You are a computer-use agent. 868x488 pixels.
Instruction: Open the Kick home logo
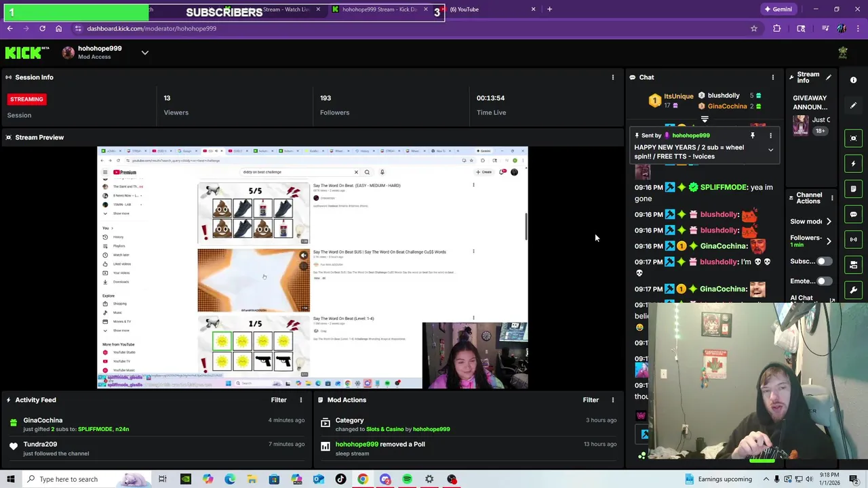coord(27,53)
